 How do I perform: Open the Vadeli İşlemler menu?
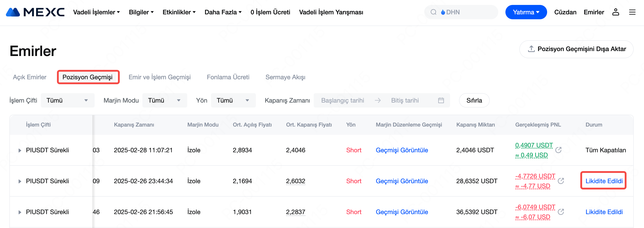[x=96, y=12]
